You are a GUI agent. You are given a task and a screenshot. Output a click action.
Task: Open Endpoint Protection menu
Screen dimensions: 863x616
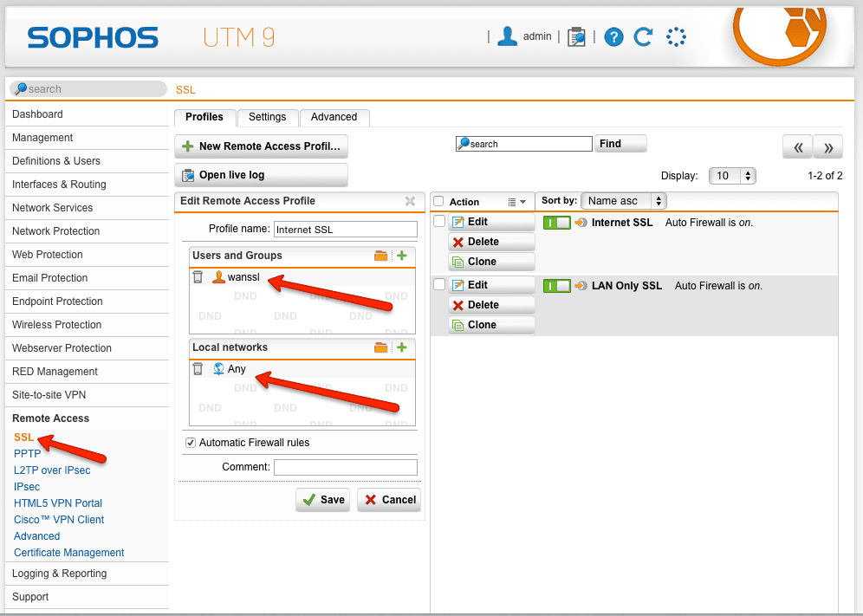tap(87, 302)
